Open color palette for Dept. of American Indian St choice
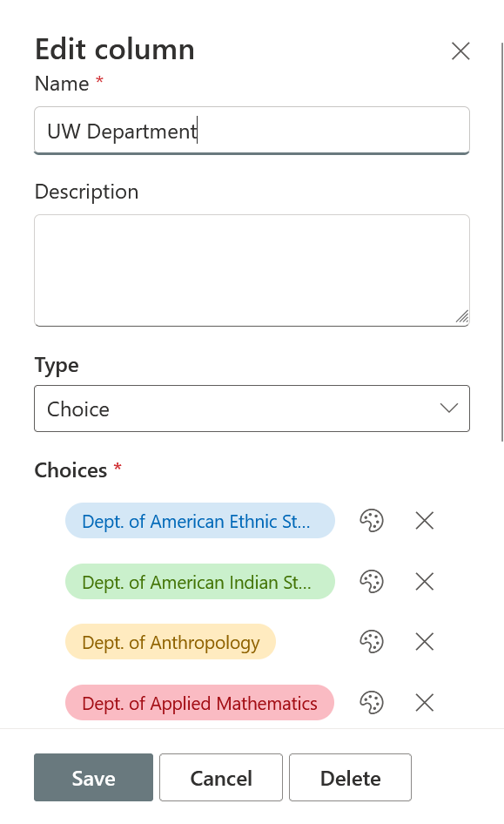 pos(372,581)
